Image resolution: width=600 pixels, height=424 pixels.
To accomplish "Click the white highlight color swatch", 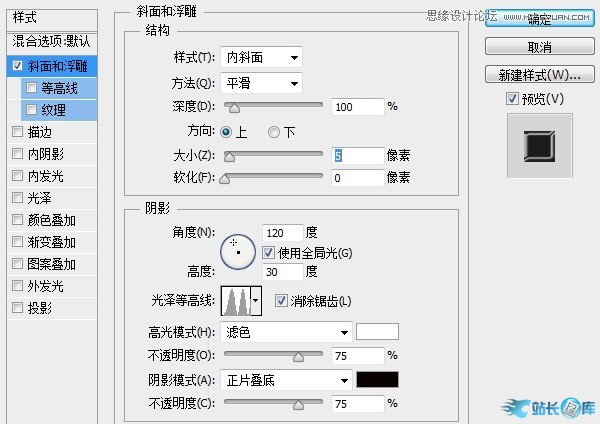I will pyautogui.click(x=378, y=332).
